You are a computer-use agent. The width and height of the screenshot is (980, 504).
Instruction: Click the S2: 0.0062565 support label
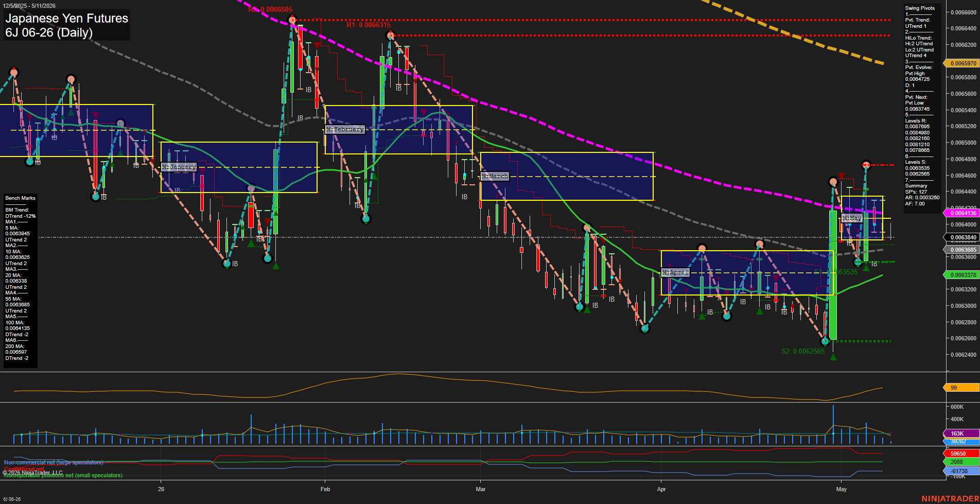(x=803, y=351)
